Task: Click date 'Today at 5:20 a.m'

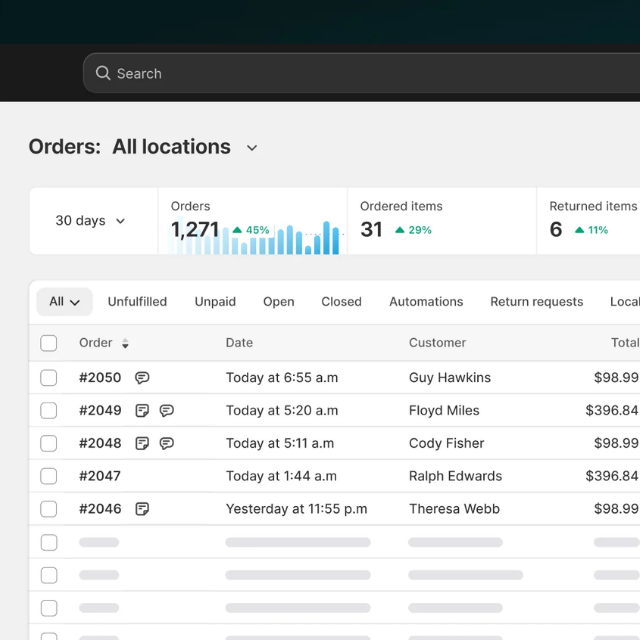Action: 282,410
